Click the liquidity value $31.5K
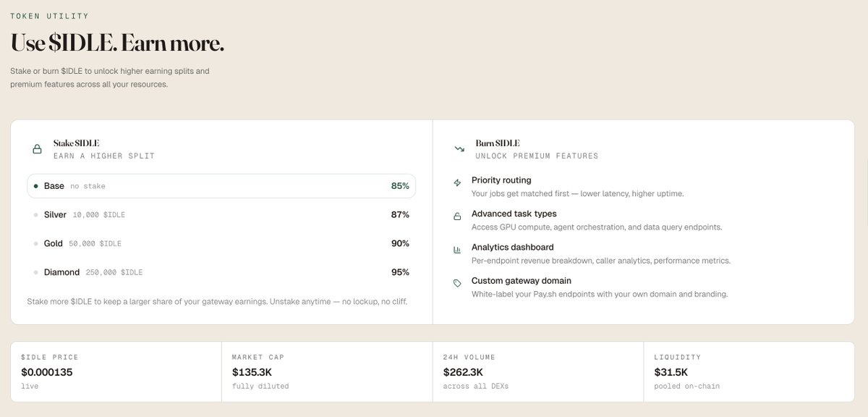868x417 pixels. (x=672, y=372)
